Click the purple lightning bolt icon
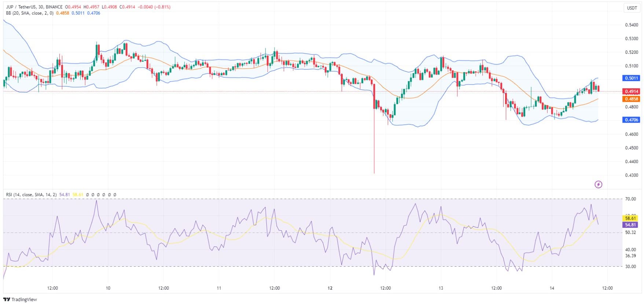Screen dimensions: 644x304 coord(598,184)
